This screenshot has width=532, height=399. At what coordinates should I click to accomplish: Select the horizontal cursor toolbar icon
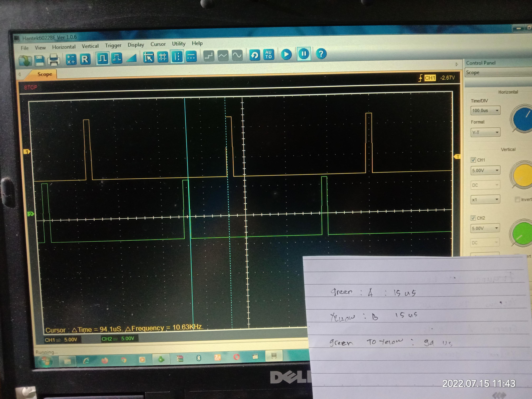[x=191, y=57]
